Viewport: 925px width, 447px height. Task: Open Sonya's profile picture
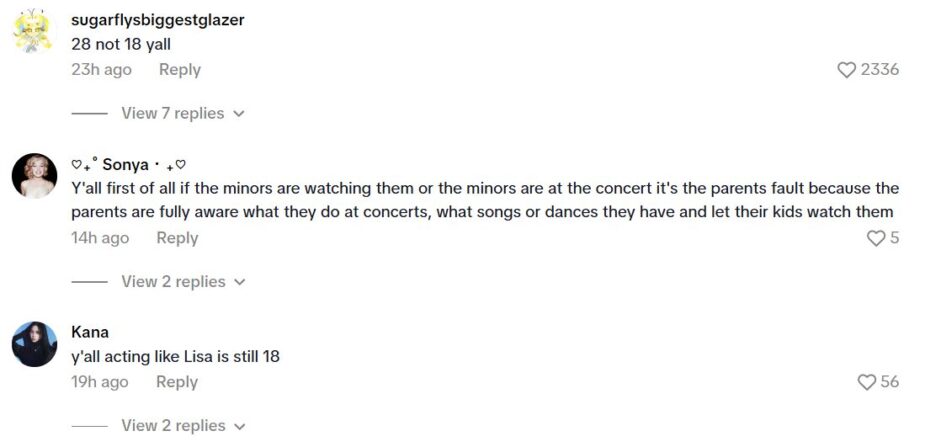point(34,177)
